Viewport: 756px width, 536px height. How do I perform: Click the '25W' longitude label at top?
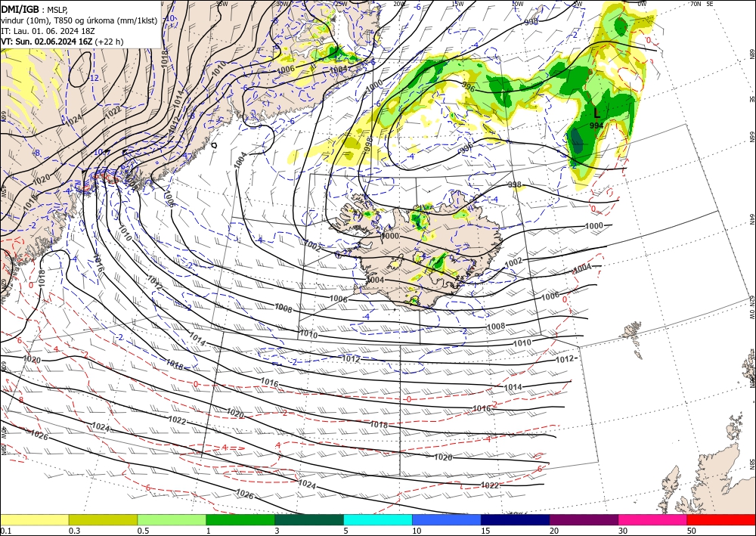[x=341, y=4]
